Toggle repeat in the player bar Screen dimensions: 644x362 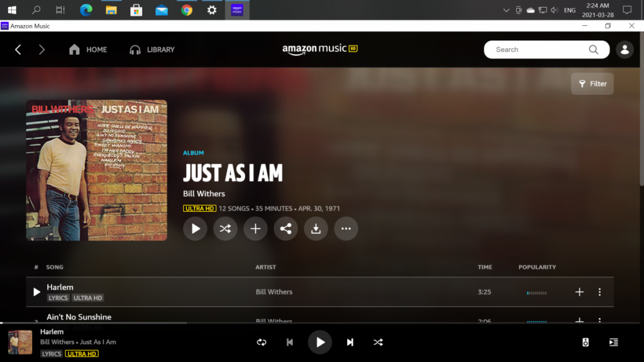tap(262, 343)
